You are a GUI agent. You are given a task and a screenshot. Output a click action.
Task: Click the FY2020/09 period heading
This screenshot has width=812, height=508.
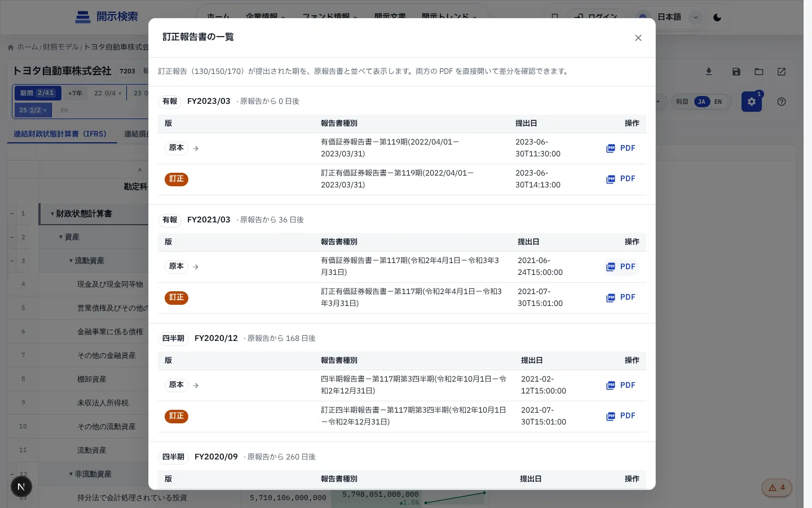tap(216, 457)
